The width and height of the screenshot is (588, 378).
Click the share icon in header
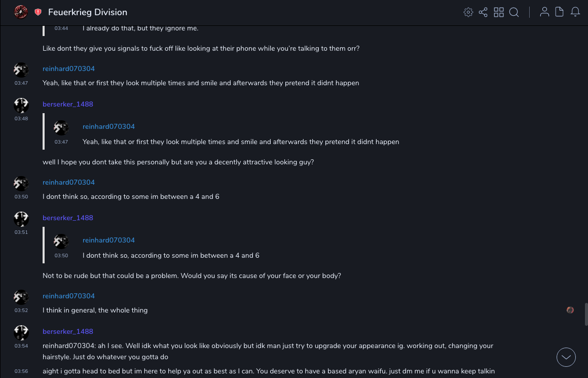pos(483,12)
